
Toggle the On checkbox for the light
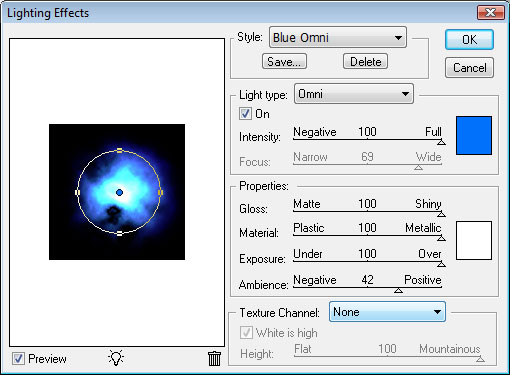pos(245,114)
